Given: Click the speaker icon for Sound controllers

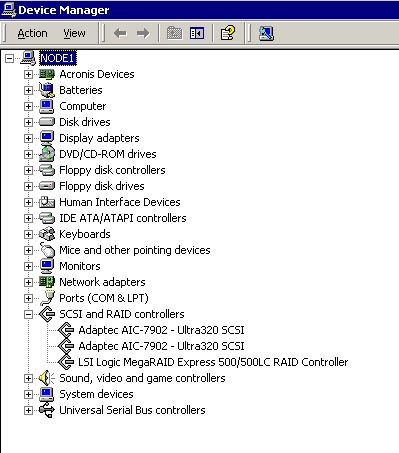Looking at the screenshot, I should [47, 378].
